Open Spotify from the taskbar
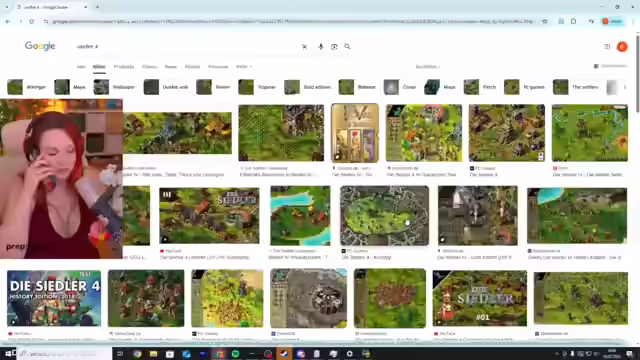Viewport: 640px width, 360px height. click(x=236, y=353)
